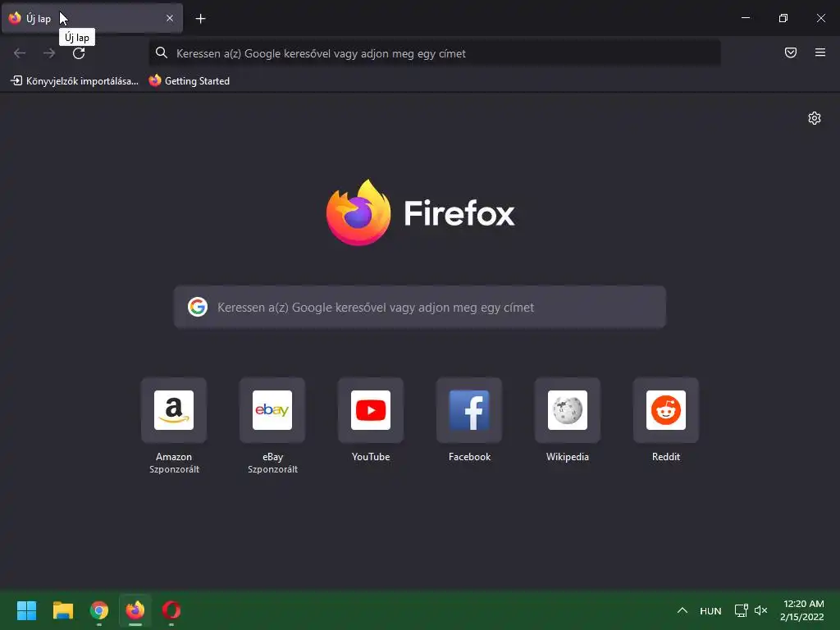The width and height of the screenshot is (840, 630).
Task: Open the clock and date flyout
Action: [802, 610]
